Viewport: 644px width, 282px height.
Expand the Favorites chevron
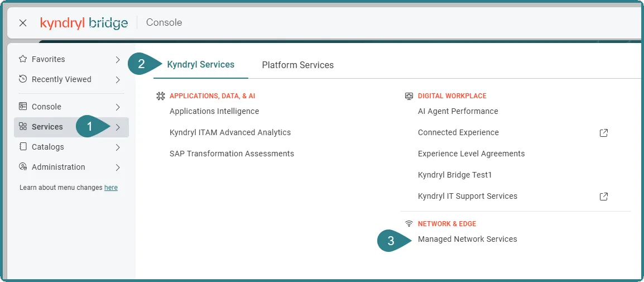[118, 60]
